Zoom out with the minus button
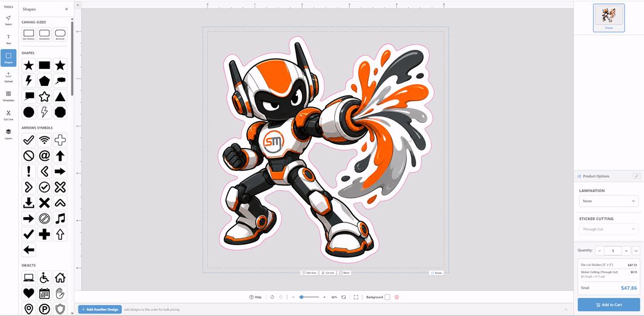The height and width of the screenshot is (316, 644). tap(293, 297)
